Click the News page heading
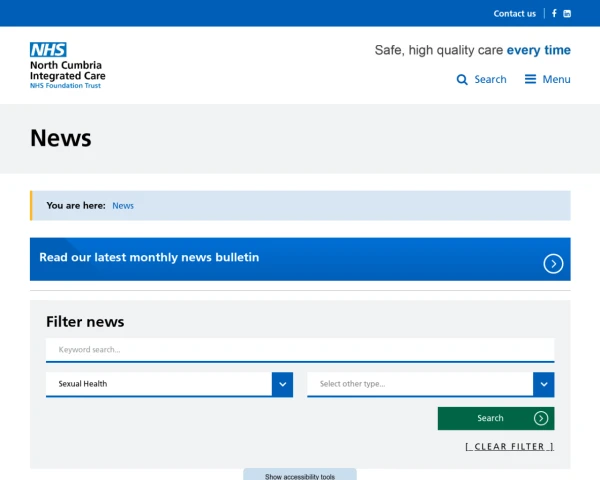The width and height of the screenshot is (600, 480). tap(60, 138)
